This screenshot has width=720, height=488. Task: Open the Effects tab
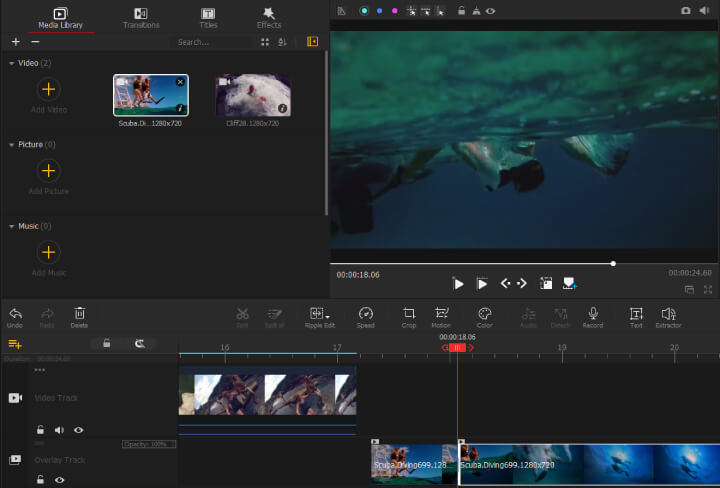269,17
